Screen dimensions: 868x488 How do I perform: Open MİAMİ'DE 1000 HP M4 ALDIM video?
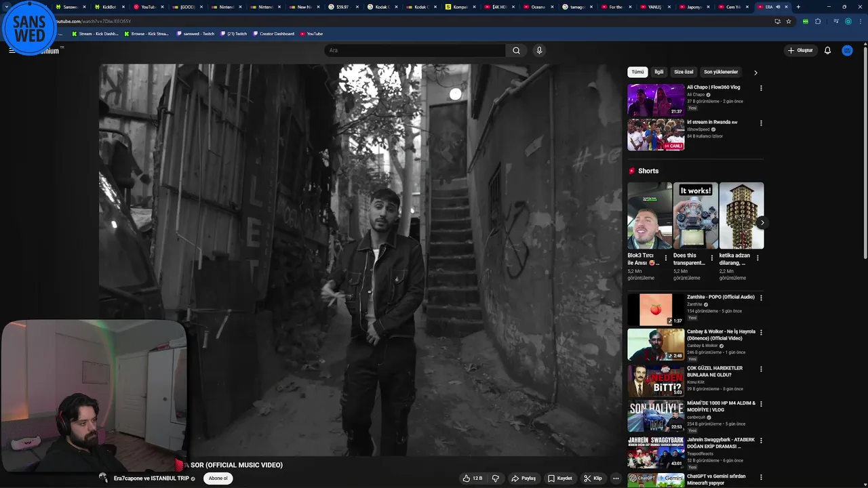tap(656, 416)
